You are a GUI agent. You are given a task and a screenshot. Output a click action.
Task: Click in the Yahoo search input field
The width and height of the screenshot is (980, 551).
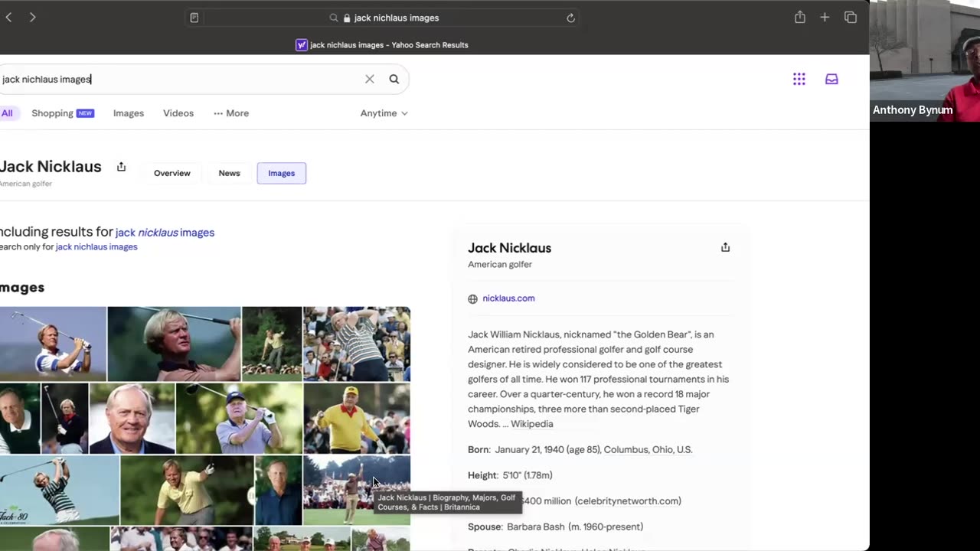pyautogui.click(x=181, y=79)
